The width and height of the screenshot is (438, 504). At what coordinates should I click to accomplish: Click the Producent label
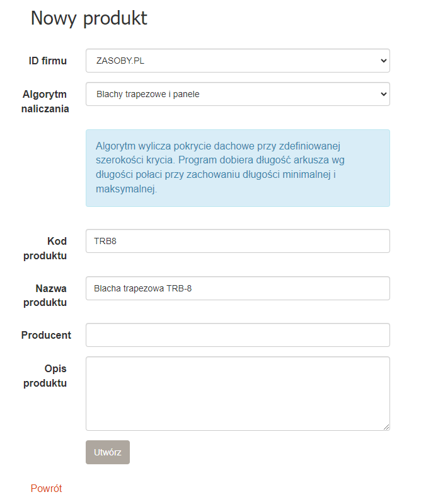pyautogui.click(x=46, y=335)
